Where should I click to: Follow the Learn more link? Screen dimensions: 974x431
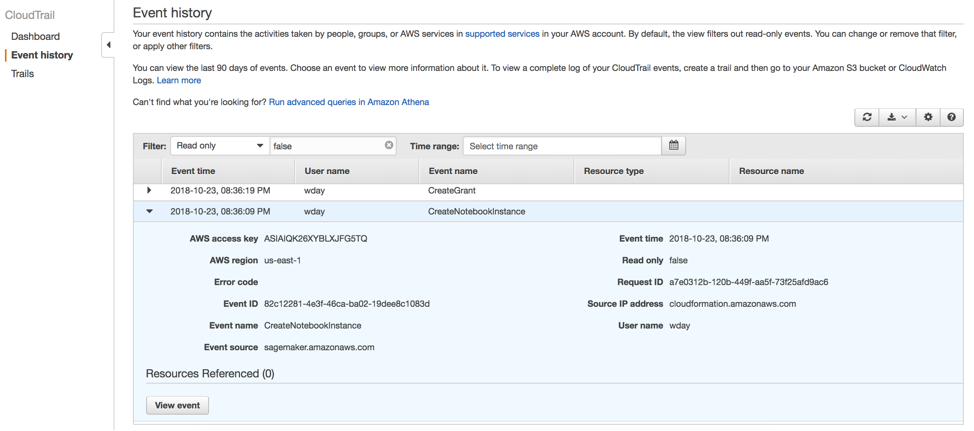(179, 80)
